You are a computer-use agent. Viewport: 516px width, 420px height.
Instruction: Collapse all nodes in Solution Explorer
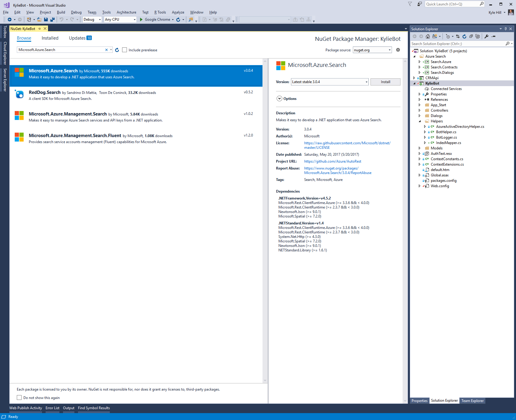471,36
